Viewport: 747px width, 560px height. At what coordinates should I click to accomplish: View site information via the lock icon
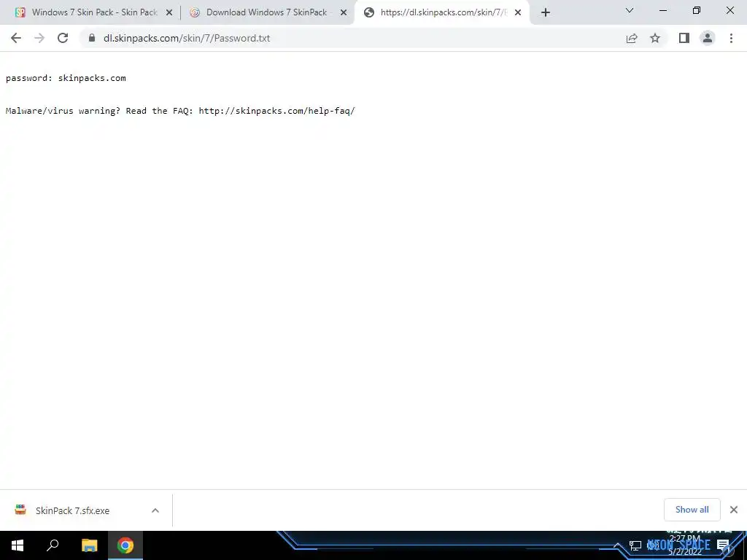pyautogui.click(x=92, y=38)
